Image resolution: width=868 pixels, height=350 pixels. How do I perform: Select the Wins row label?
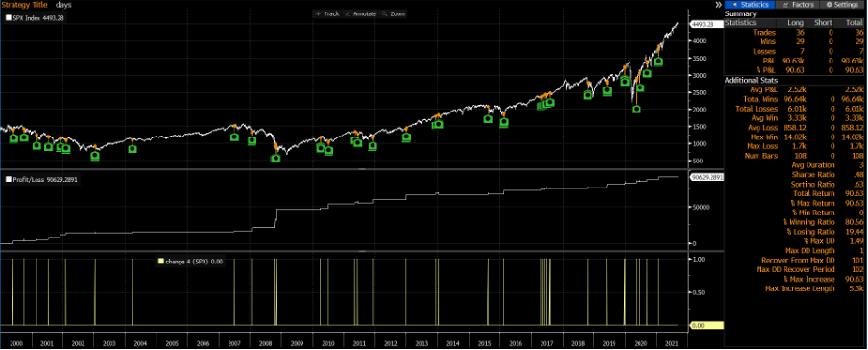769,41
